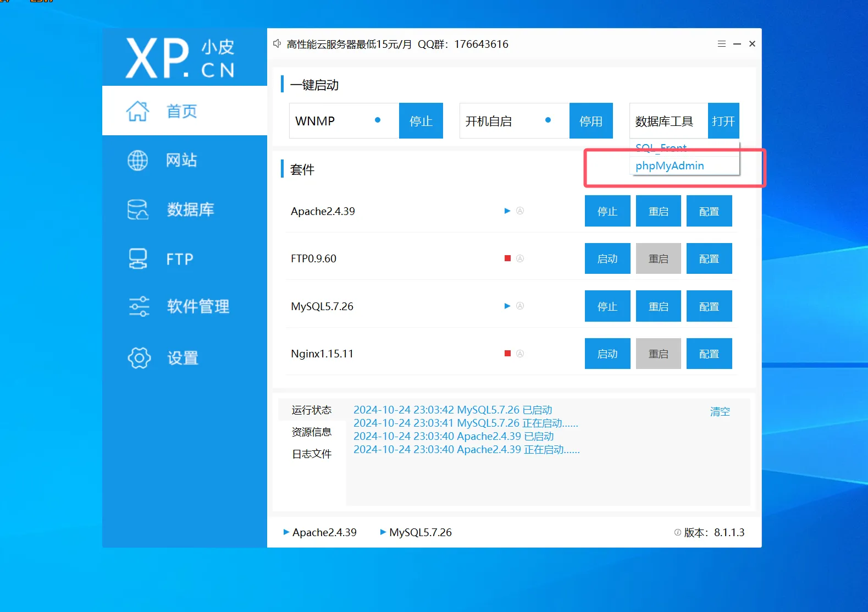
Task: Restart Apache2.4.39 service
Action: [659, 211]
